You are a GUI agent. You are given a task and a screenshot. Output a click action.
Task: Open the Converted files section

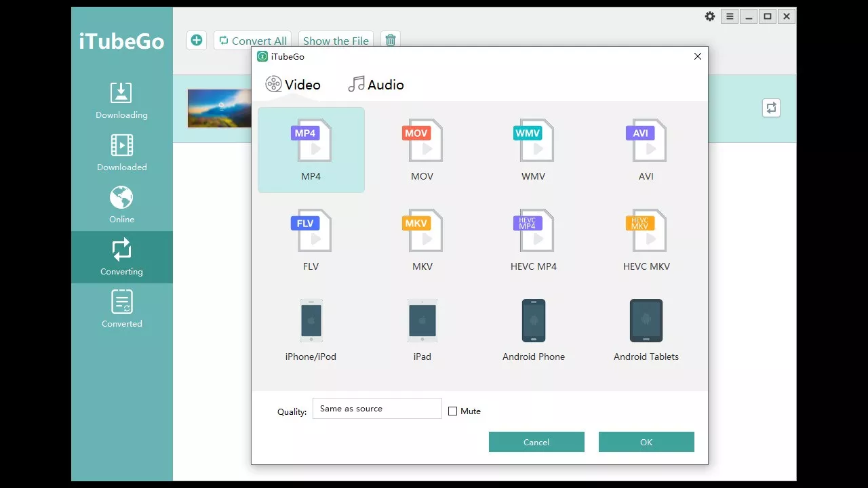click(x=122, y=309)
